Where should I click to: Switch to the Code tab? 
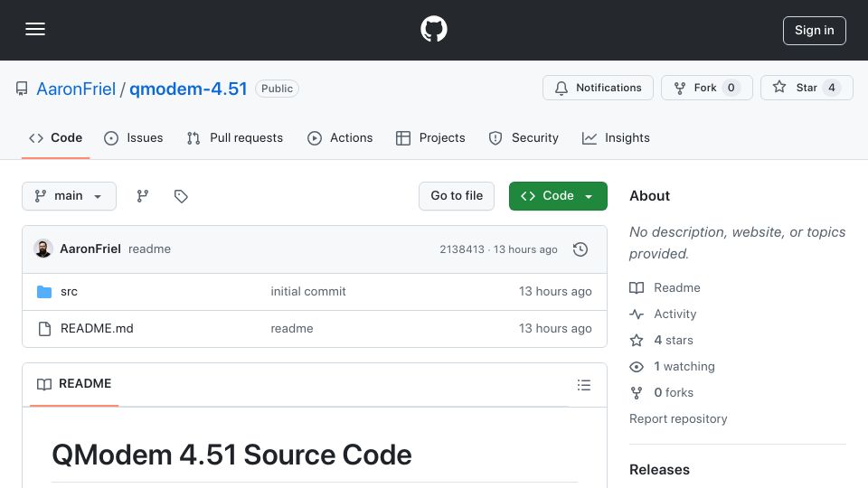coord(55,137)
